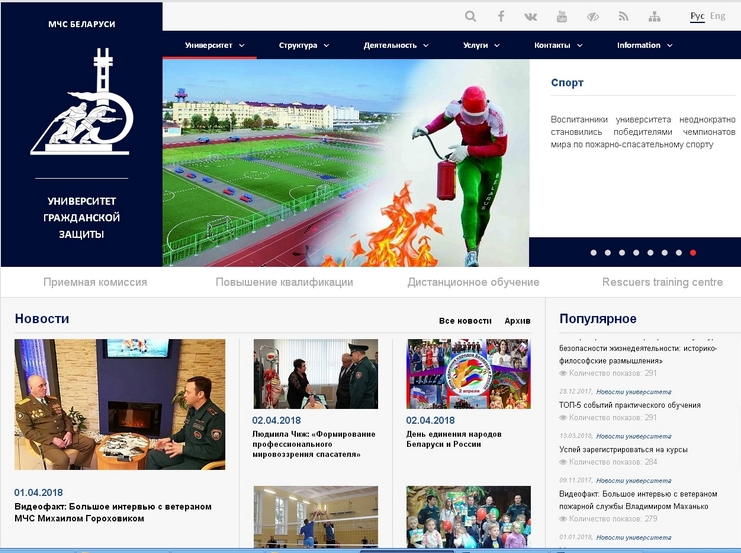The height and width of the screenshot is (553, 741).
Task: Open the sitemap icon
Action: click(x=654, y=16)
